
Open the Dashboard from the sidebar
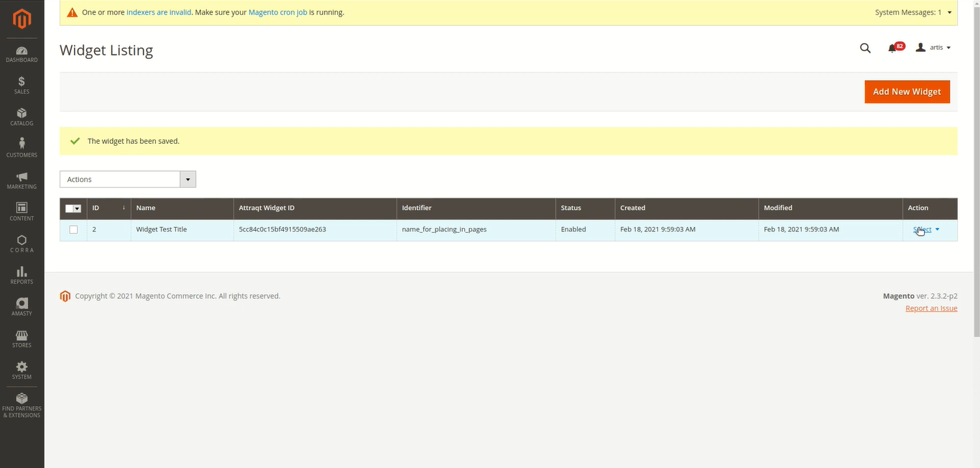[21, 52]
